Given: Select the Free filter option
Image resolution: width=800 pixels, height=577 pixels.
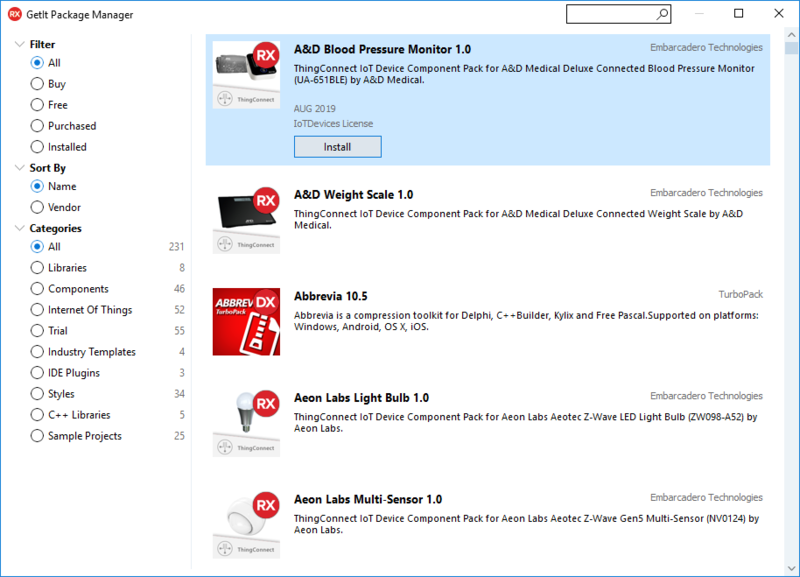Looking at the screenshot, I should [x=37, y=105].
